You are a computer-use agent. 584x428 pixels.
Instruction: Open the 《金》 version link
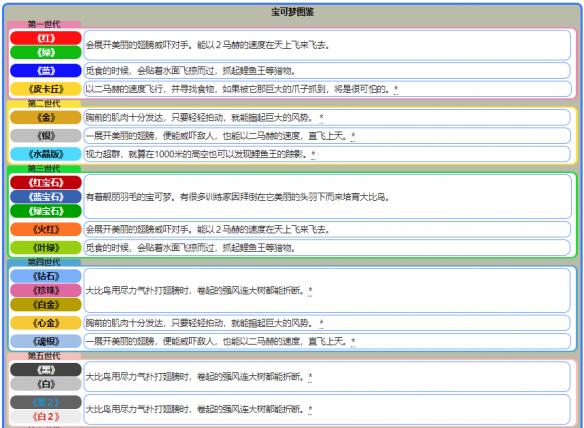click(x=46, y=117)
